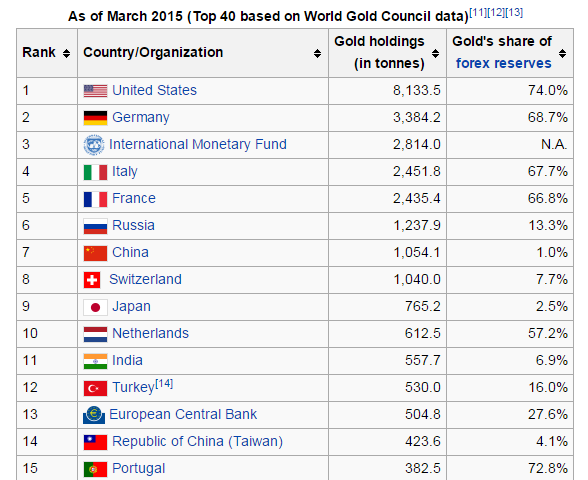Screen dimensions: 588x480
Task: Open the Netherlands link
Action: [150, 333]
